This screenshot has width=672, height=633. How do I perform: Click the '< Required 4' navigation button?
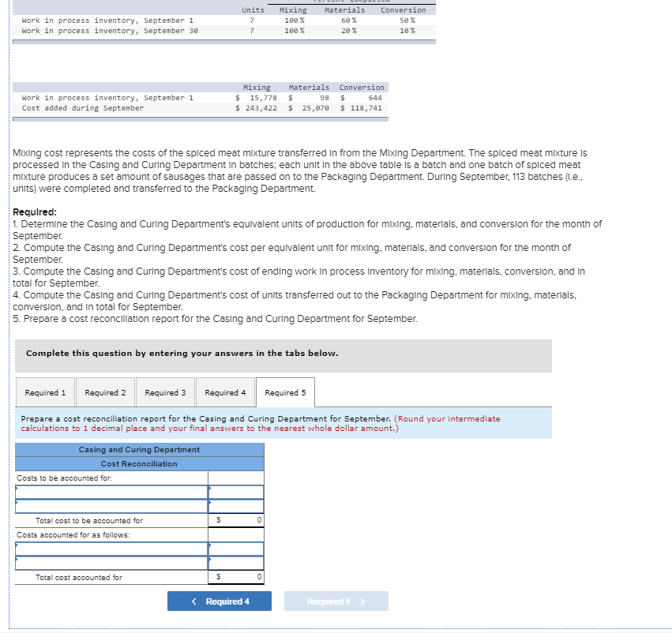219,601
